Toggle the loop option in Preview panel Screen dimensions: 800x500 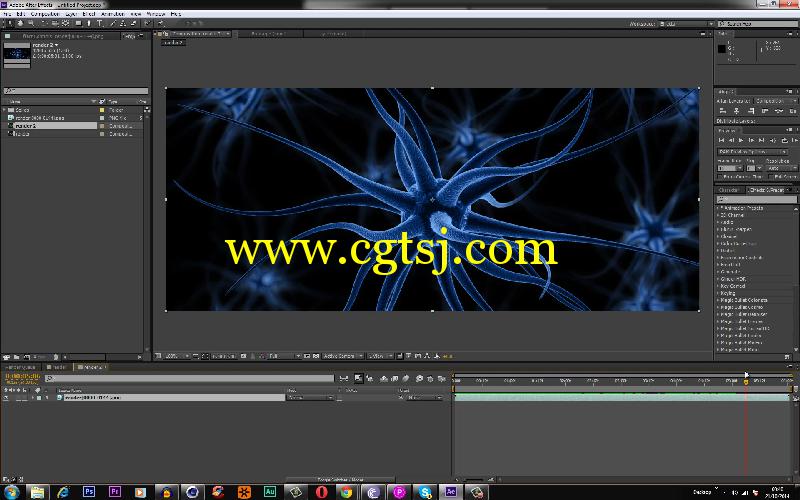click(x=784, y=140)
